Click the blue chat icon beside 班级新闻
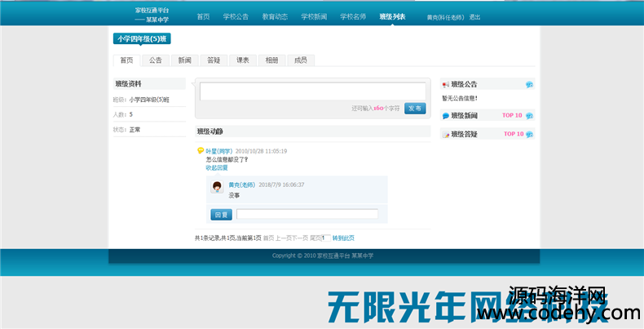Image resolution: width=644 pixels, height=329 pixels. tap(446, 116)
